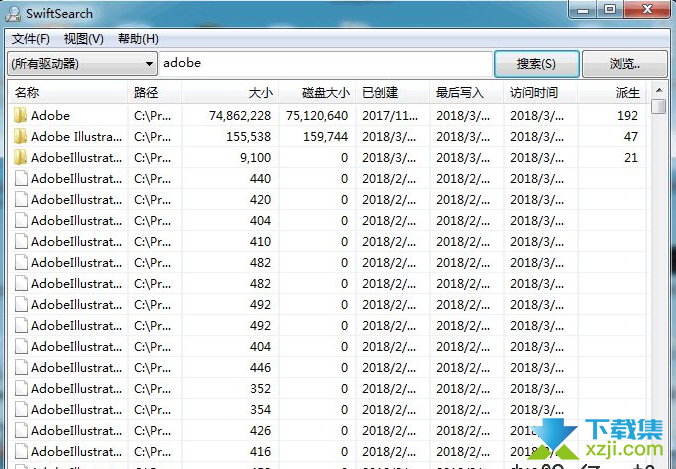Sort by the 派生 column header
The image size is (676, 469).
(x=612, y=92)
